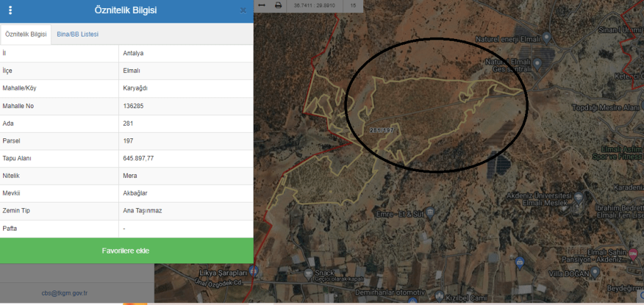
Task: Open the Snack restaurant map marker
Action: (308, 274)
